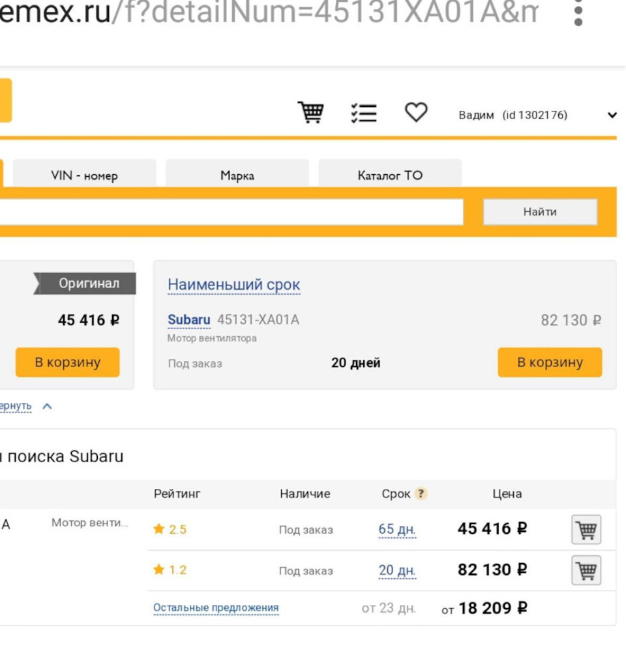The height and width of the screenshot is (672, 626).
Task: Open favorites heart icon
Action: click(x=416, y=113)
